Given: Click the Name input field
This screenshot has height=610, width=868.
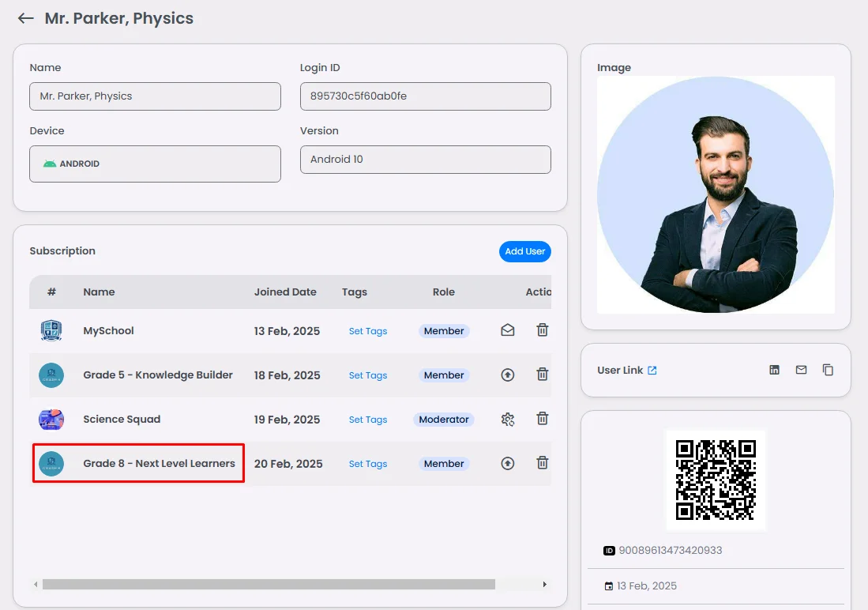Looking at the screenshot, I should (x=155, y=96).
